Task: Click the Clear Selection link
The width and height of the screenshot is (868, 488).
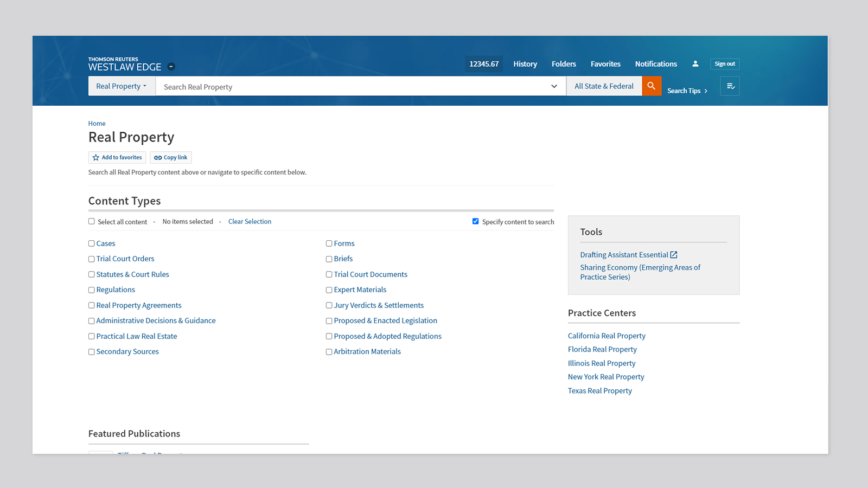Action: 250,222
